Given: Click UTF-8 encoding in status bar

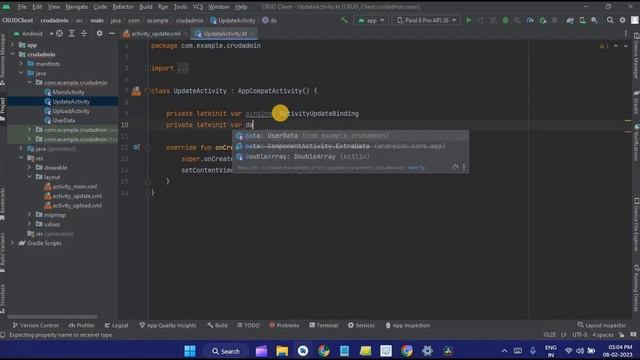Looking at the screenshot, I should pos(580,334).
